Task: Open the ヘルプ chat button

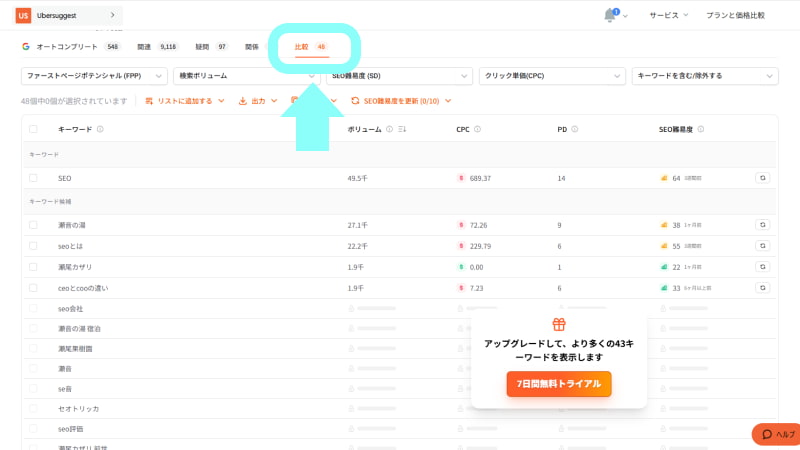Action: tap(777, 434)
